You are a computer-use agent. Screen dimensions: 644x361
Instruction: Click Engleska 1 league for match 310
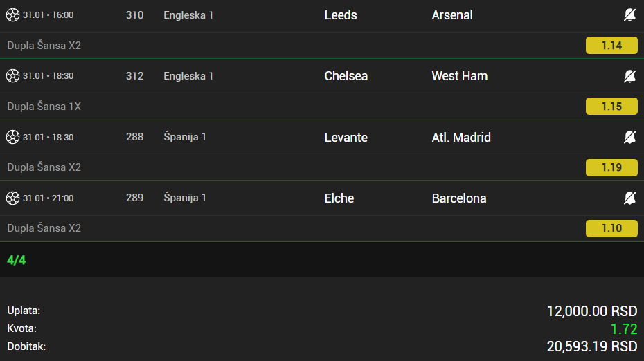tap(188, 15)
